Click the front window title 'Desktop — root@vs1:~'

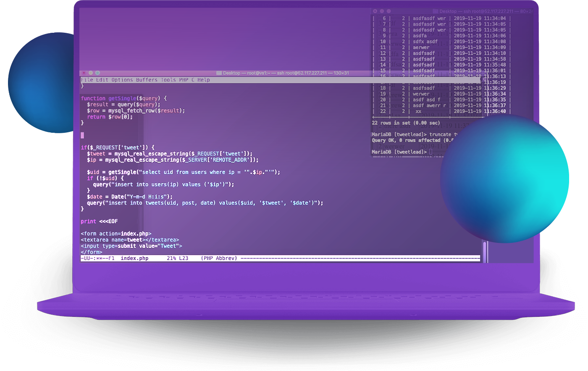pyautogui.click(x=246, y=73)
